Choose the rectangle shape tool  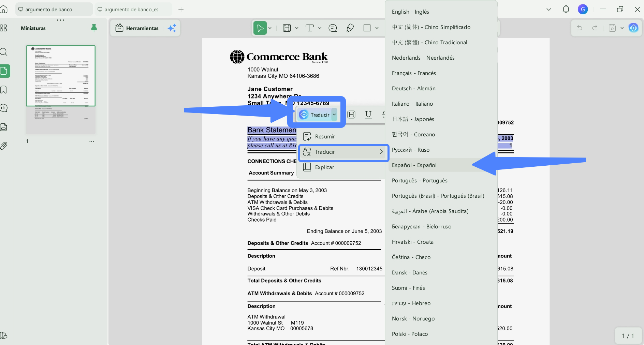click(x=367, y=28)
